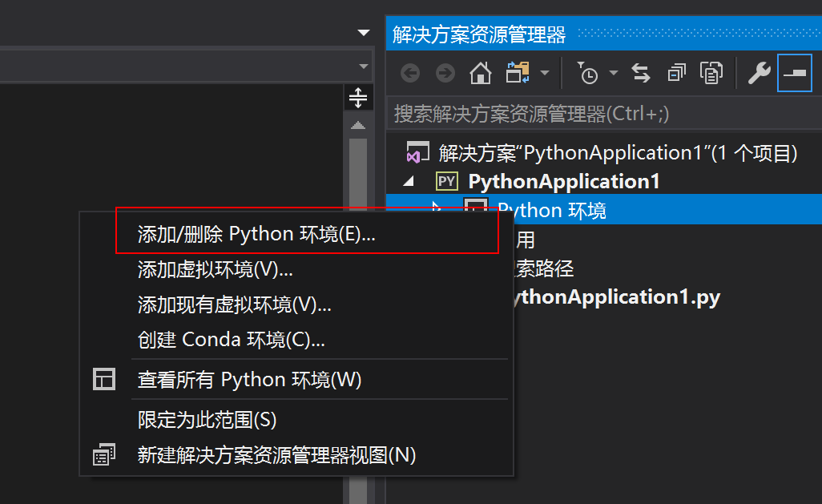Choose 添加现有虚拟环境(V)... from context menu
Image resolution: width=822 pixels, height=504 pixels.
pyautogui.click(x=296, y=304)
